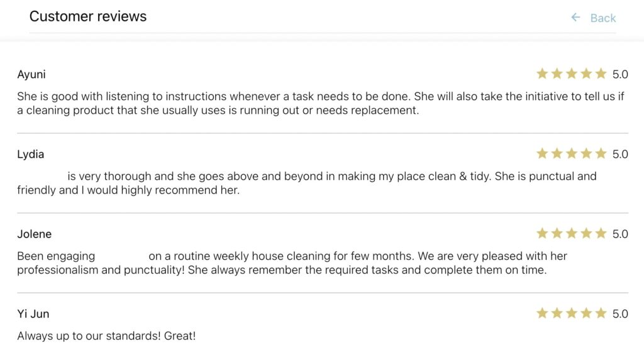Select the fourth star in Yi Jun's rating
Viewport: 644px width, 356px height.
point(586,313)
